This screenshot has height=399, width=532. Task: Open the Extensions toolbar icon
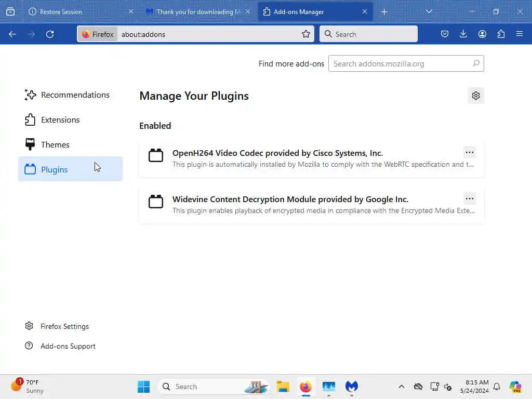[x=501, y=34]
